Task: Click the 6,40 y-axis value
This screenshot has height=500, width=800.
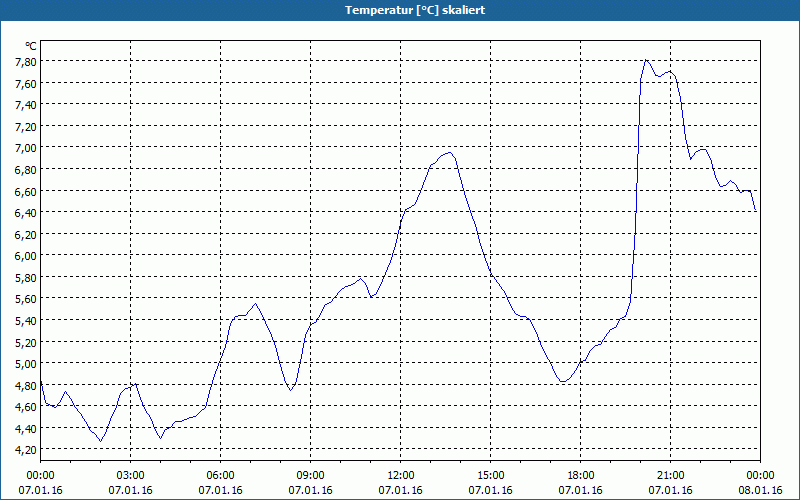Action: [26, 213]
